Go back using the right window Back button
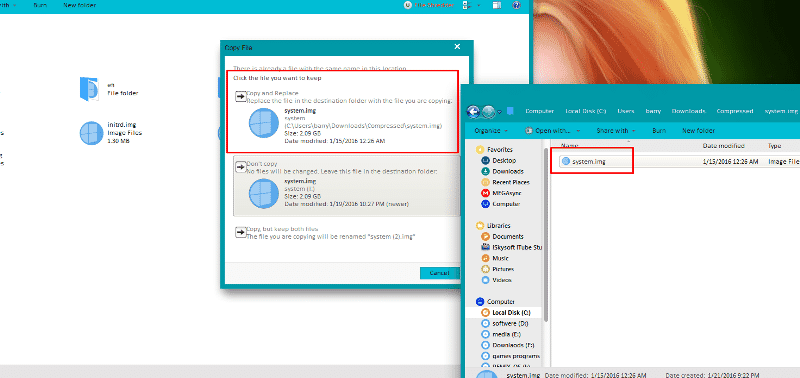This screenshot has height=378, width=800. pos(473,111)
